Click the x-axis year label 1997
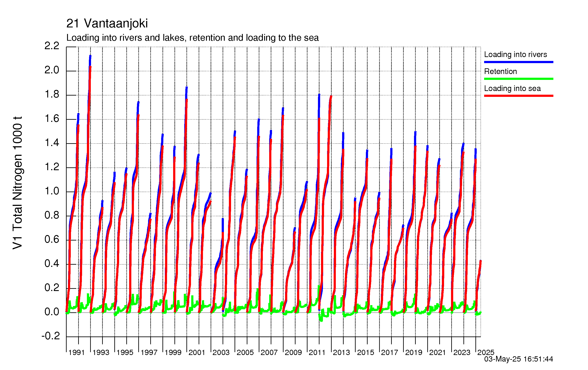Viewport: 588px width, 370px height. [x=149, y=352]
